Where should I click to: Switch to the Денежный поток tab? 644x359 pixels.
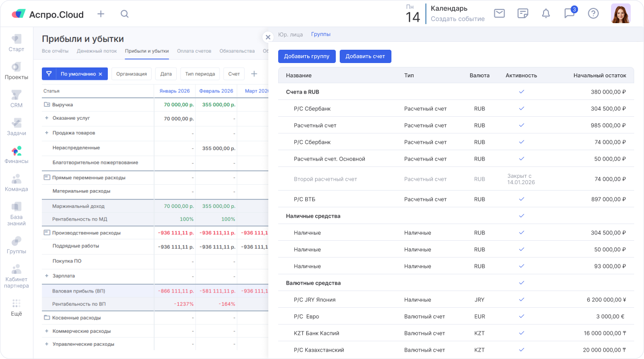(x=97, y=51)
